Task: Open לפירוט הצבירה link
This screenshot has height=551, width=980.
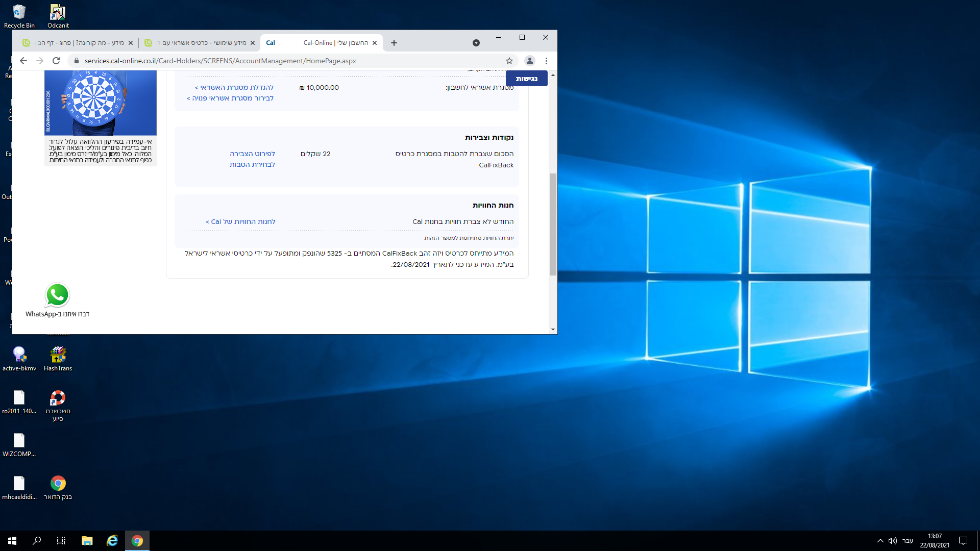Action: [252, 154]
